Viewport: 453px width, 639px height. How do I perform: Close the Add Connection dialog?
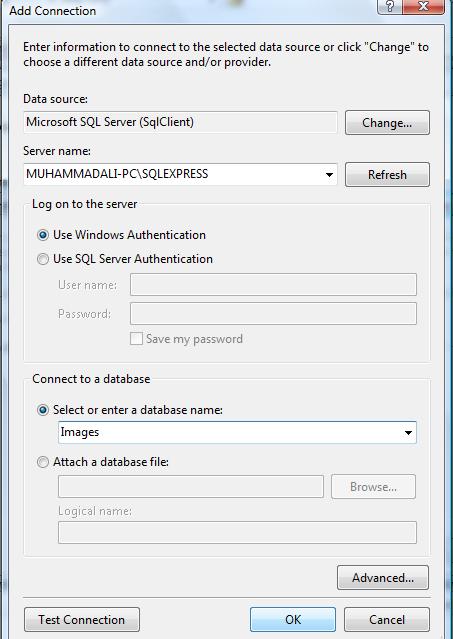[x=423, y=7]
